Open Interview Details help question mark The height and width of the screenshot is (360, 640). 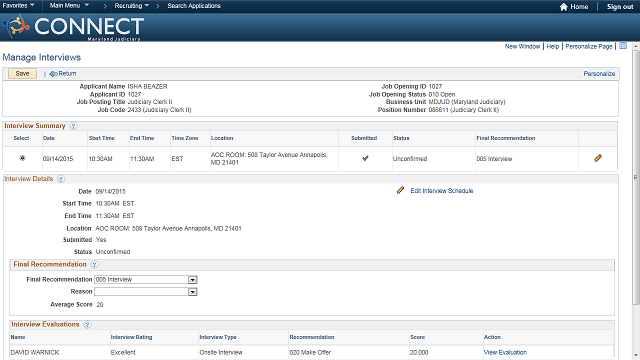pos(61,179)
